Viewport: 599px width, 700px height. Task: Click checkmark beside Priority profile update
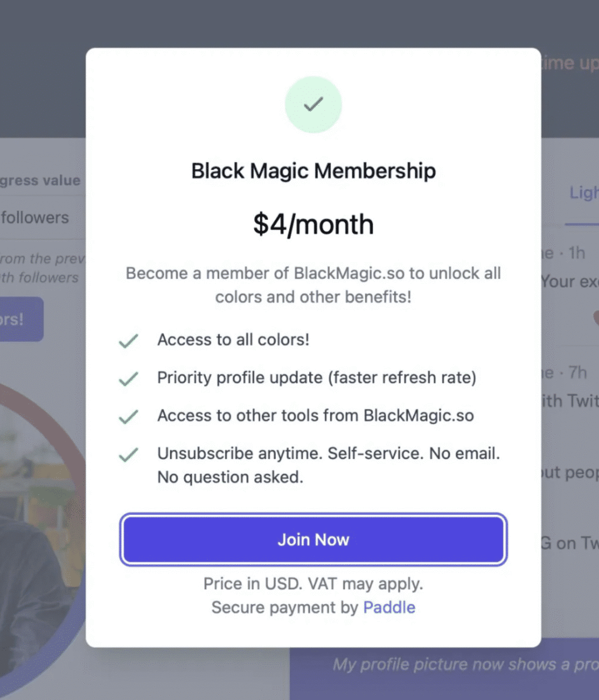tap(128, 379)
